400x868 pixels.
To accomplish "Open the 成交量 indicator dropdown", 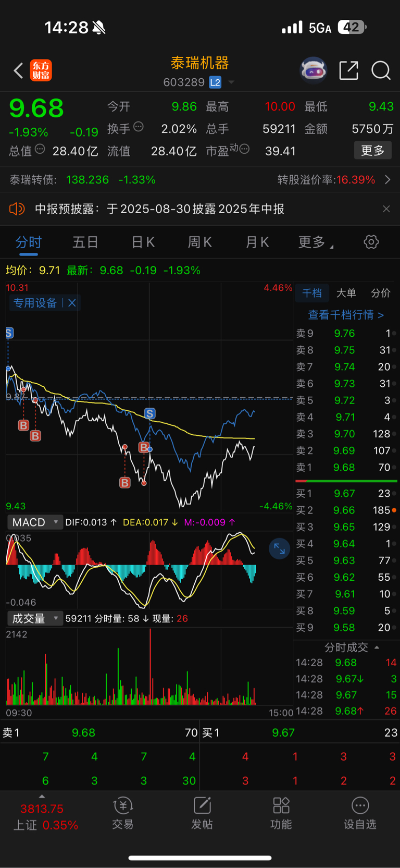I will coord(35,619).
